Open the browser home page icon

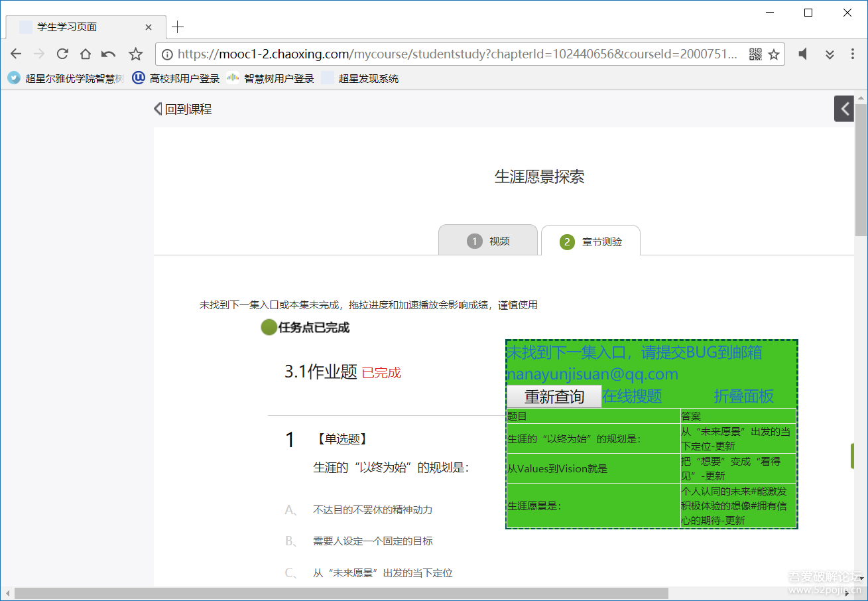point(86,54)
